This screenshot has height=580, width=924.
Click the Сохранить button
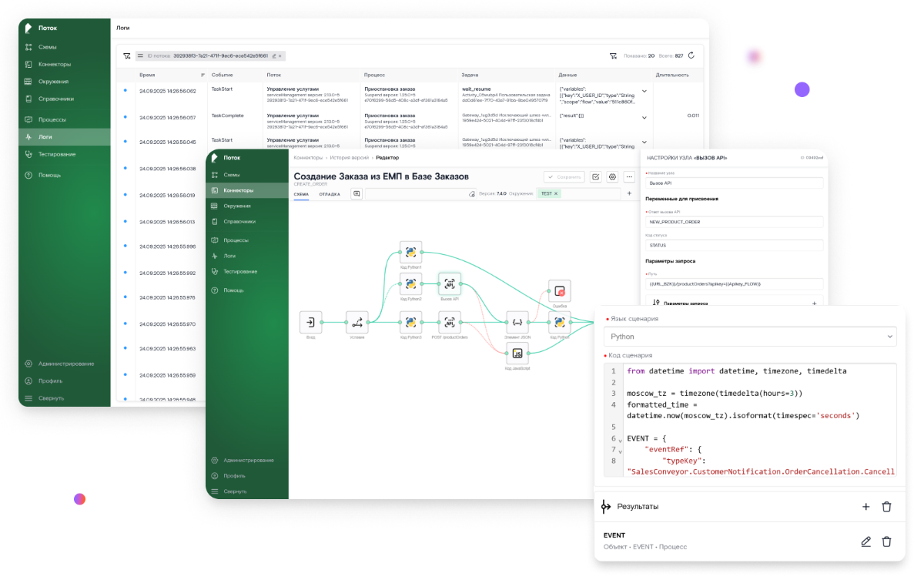pos(564,176)
